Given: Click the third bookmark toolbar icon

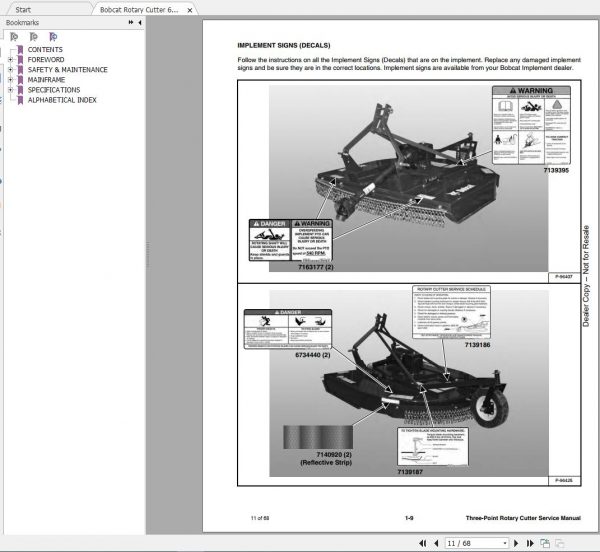Looking at the screenshot, I should tap(53, 37).
